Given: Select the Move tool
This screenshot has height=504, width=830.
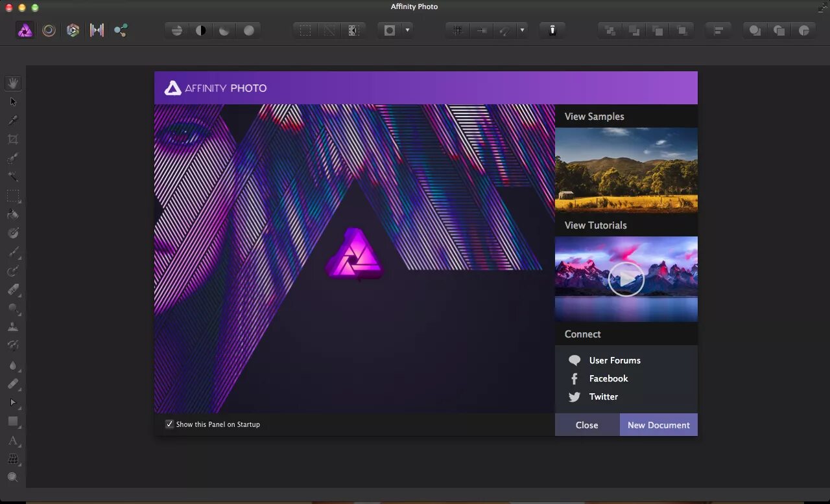Looking at the screenshot, I should pos(13,102).
